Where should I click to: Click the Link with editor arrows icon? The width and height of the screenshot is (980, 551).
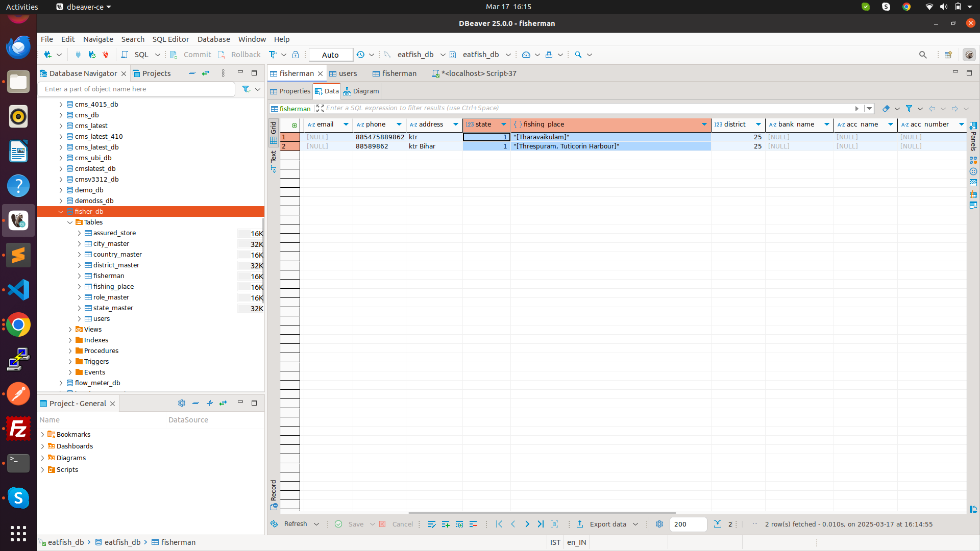tap(206, 73)
